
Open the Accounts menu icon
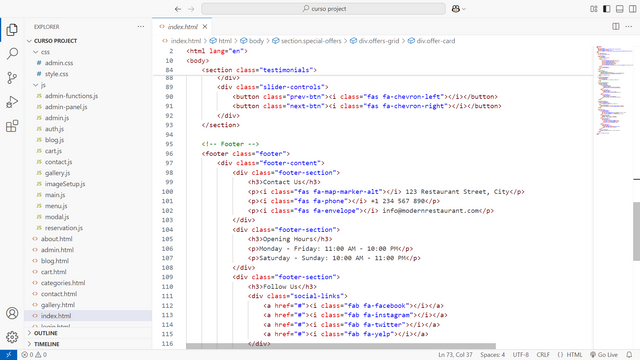pyautogui.click(x=12, y=313)
